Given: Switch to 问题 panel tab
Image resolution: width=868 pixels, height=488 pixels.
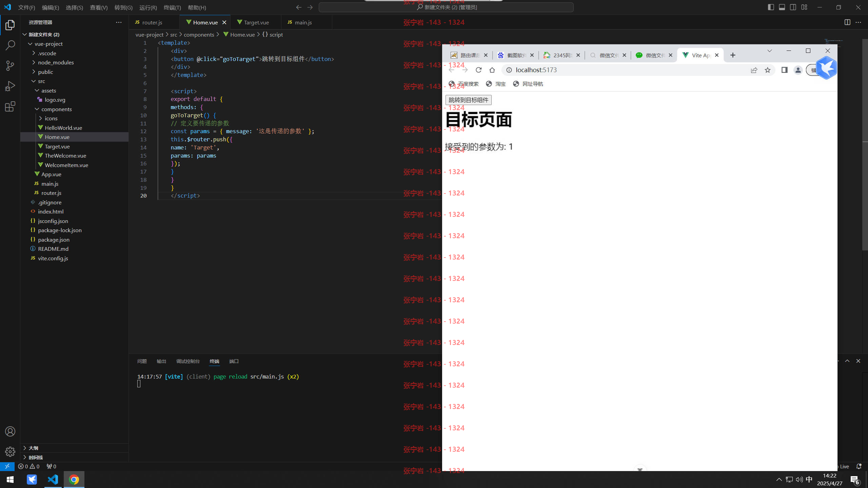Looking at the screenshot, I should pos(142,361).
